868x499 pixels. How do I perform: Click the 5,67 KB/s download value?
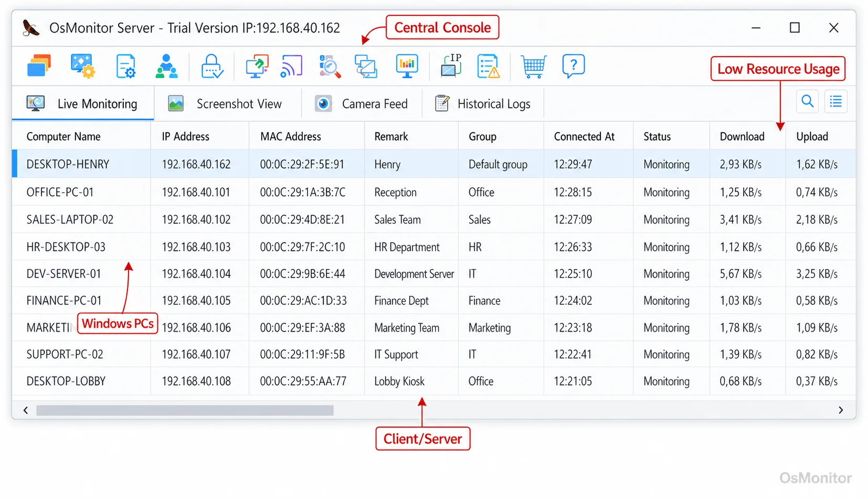tap(740, 273)
